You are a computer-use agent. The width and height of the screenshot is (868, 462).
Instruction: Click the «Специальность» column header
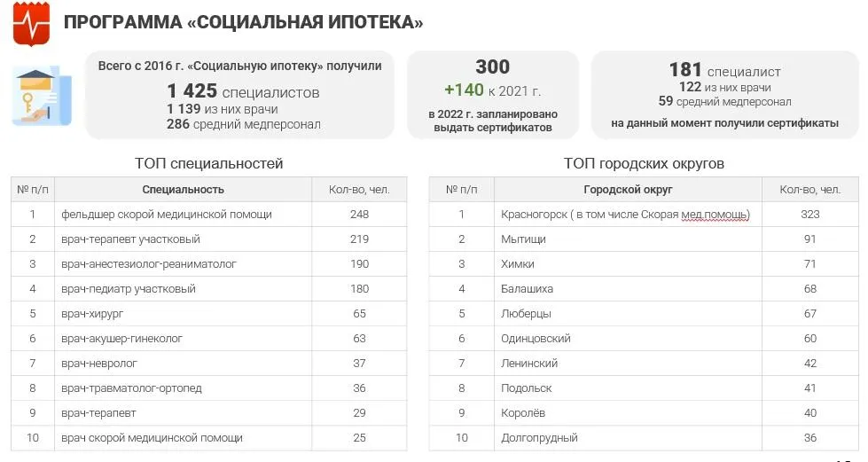184,190
